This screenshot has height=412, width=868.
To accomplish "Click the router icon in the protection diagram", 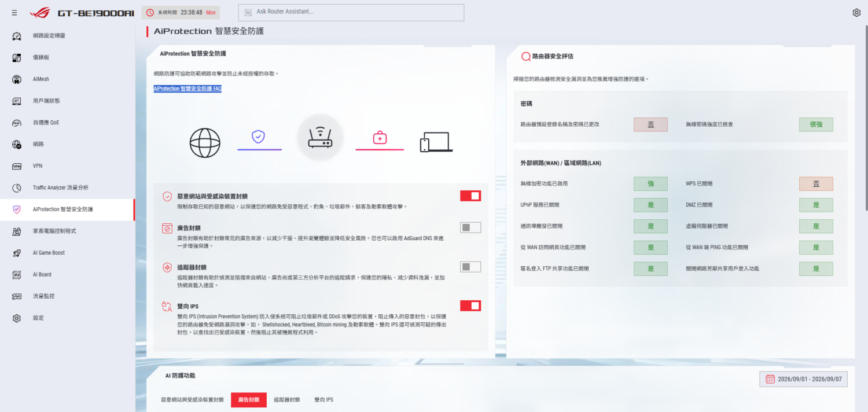I will (320, 138).
